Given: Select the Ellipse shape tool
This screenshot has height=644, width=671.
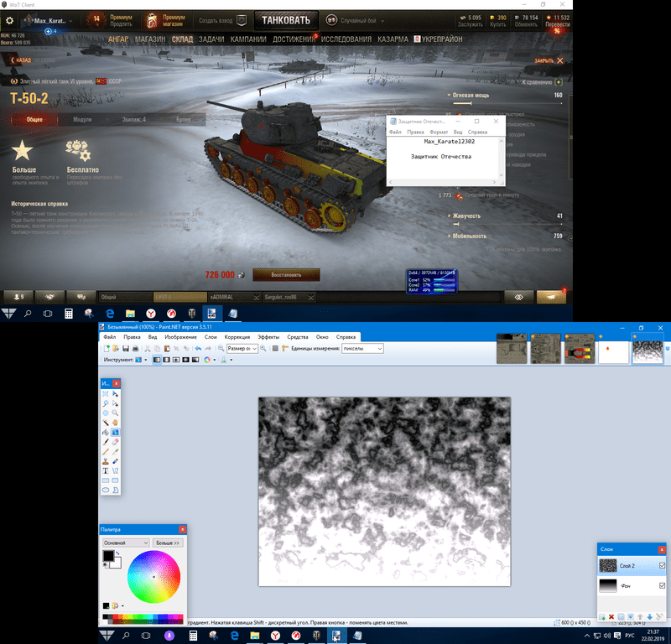Looking at the screenshot, I should pos(106,490).
